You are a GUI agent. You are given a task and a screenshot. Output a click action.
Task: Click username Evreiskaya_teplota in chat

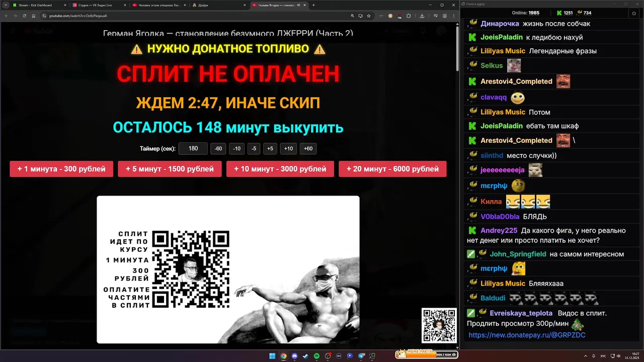pyautogui.click(x=521, y=313)
